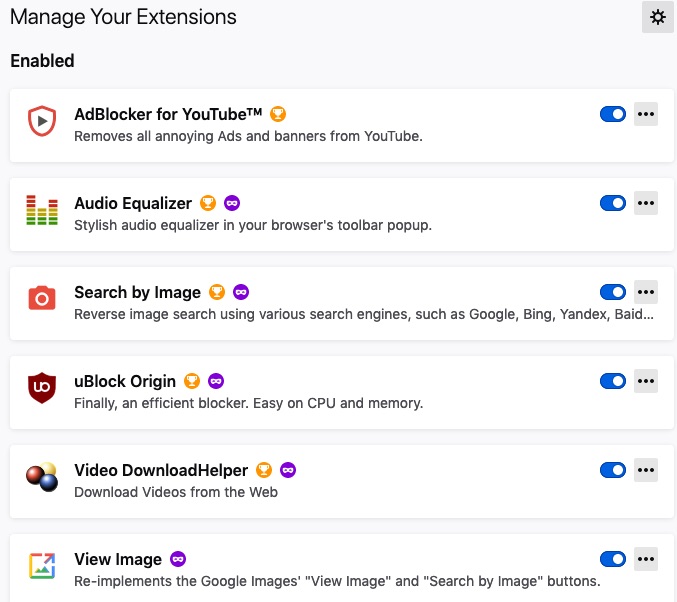Click "Re-implements the Google Images" description

[x=337, y=581]
